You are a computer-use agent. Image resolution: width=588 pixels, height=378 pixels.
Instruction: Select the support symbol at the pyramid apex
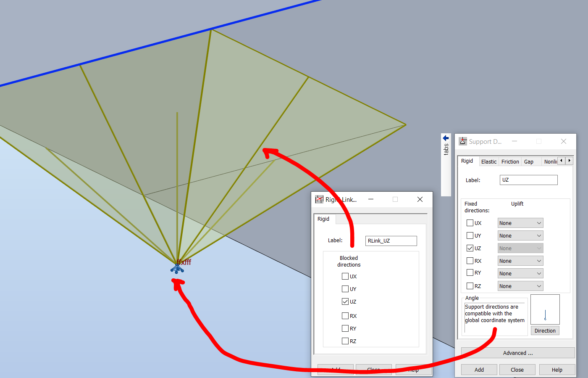click(x=177, y=268)
